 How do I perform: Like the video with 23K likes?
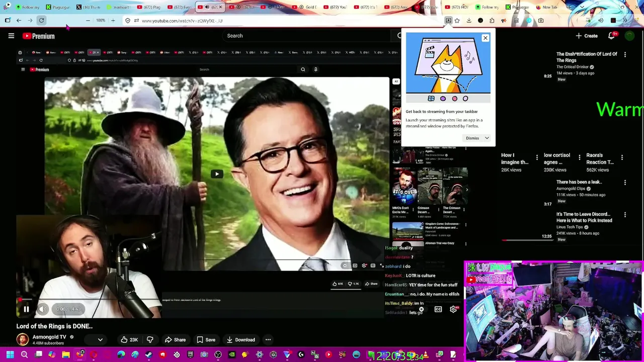[x=129, y=340]
